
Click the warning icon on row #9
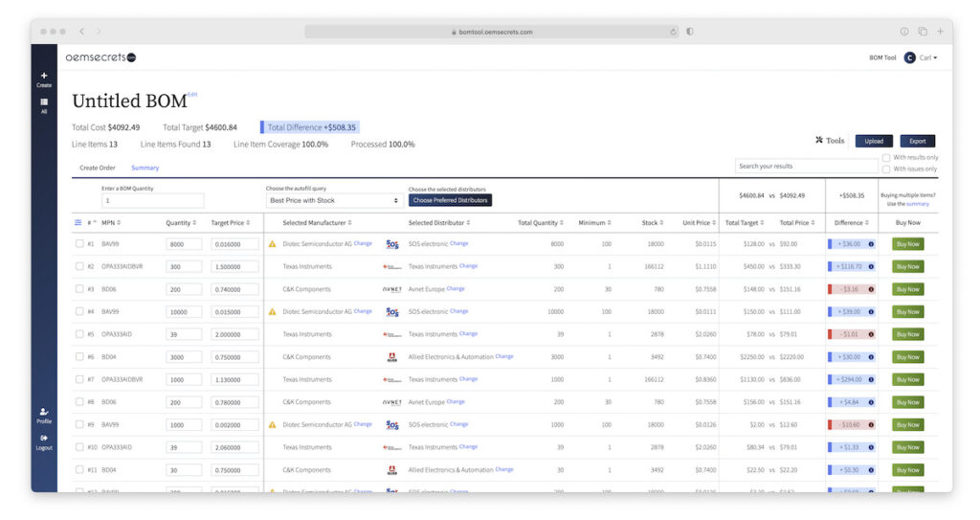273,425
